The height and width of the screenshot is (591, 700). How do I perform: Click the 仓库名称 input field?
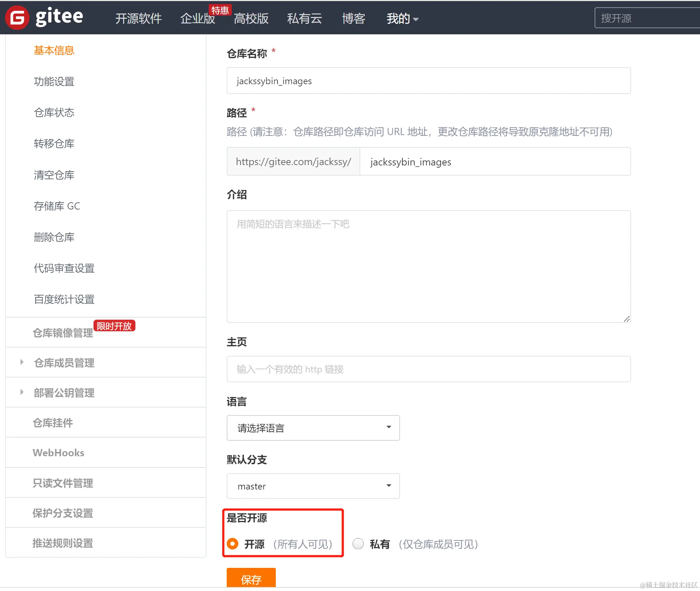428,81
